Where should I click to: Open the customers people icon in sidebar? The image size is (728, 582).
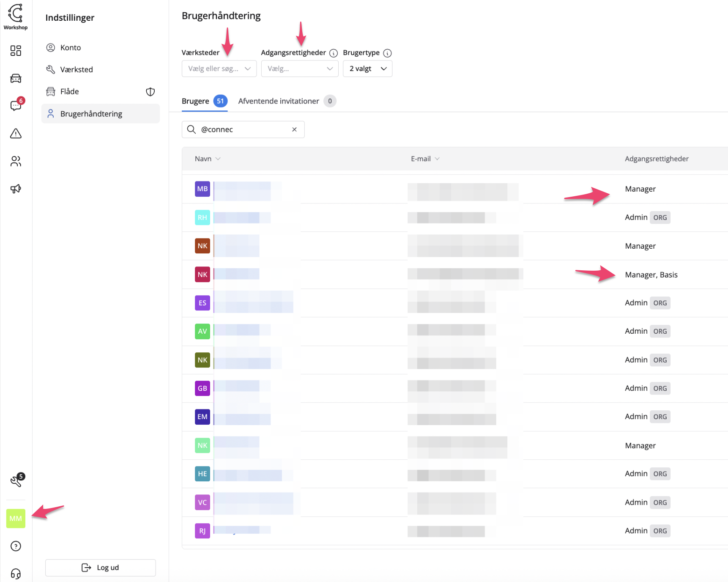(16, 161)
